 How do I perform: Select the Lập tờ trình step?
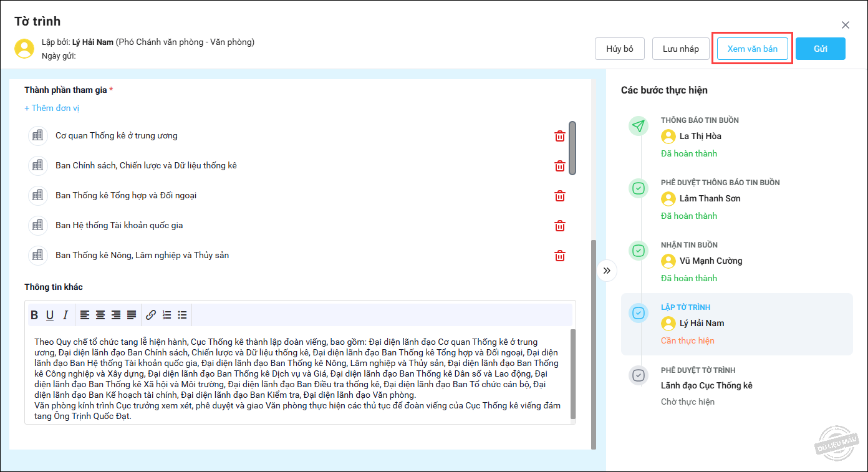coord(736,324)
